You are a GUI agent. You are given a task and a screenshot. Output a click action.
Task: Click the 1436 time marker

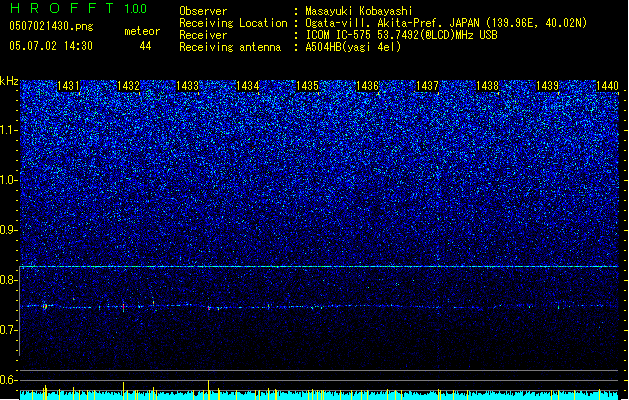(367, 86)
